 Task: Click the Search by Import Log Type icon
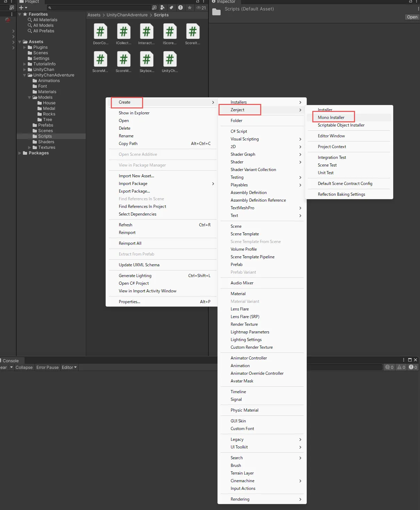(180, 8)
